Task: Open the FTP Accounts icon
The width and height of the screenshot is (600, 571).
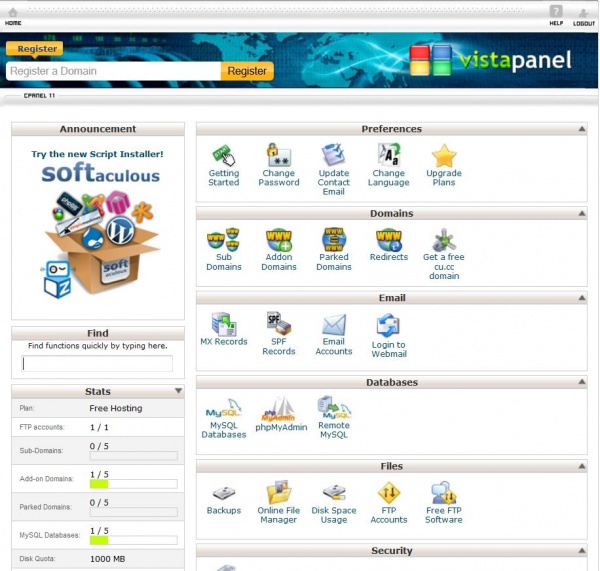Action: pos(389,493)
